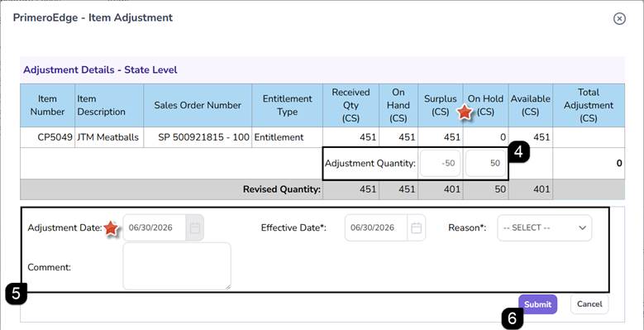Screen dimensions: 644x330
Task: Click the Revised Quantity label
Action: click(281, 189)
